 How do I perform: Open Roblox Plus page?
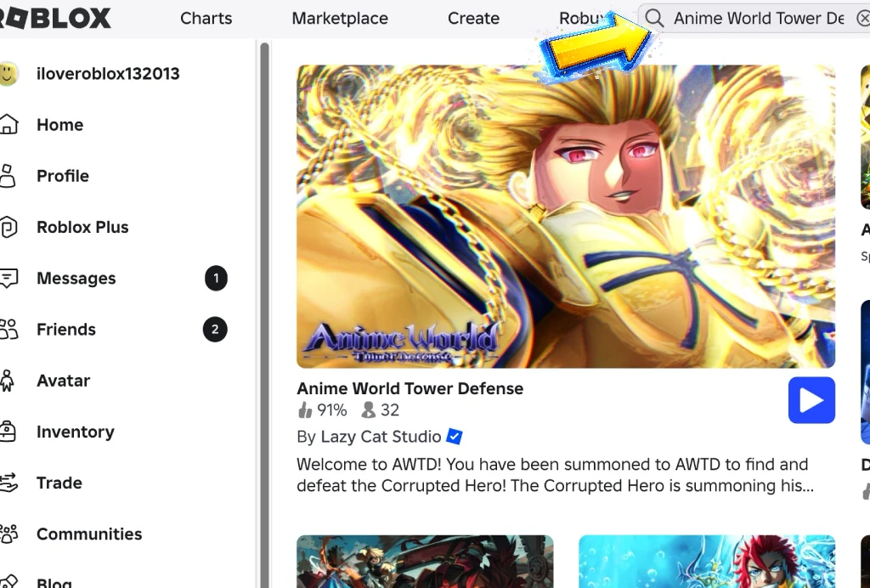pos(82,227)
